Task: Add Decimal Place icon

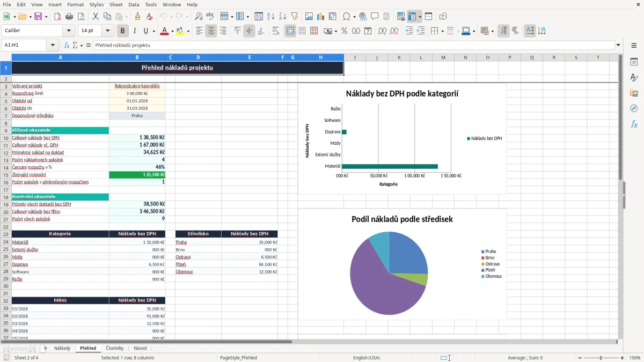Action: tap(383, 31)
